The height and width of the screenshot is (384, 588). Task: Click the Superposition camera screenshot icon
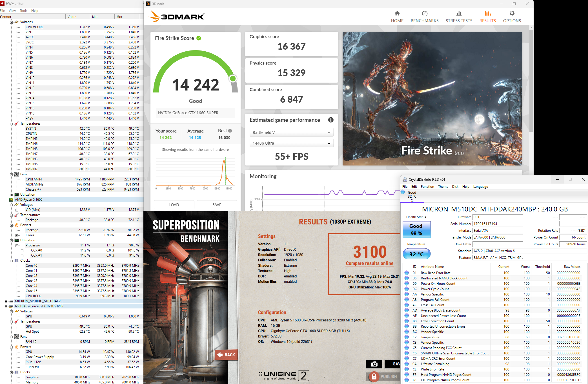(x=374, y=364)
